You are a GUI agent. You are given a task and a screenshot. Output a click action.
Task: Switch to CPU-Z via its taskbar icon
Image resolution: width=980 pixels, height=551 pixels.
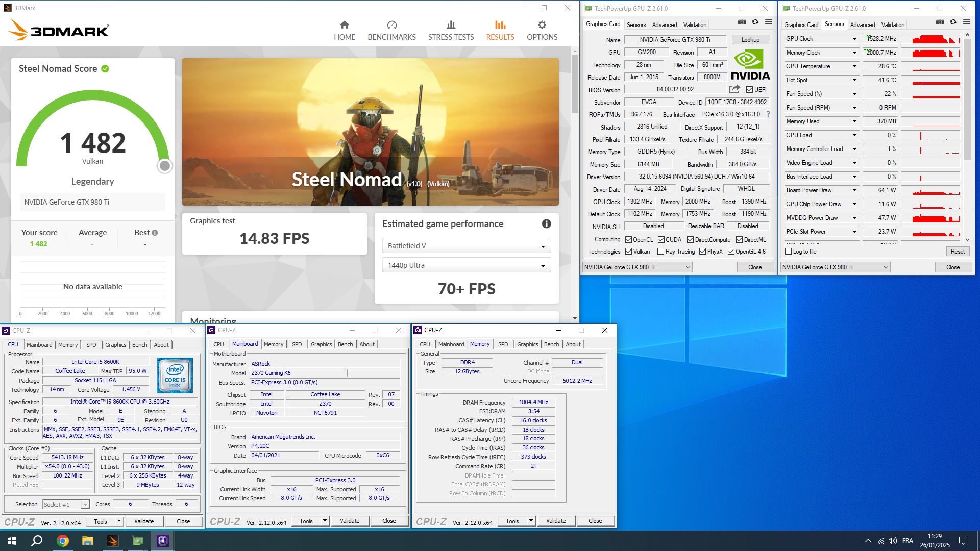(162, 541)
